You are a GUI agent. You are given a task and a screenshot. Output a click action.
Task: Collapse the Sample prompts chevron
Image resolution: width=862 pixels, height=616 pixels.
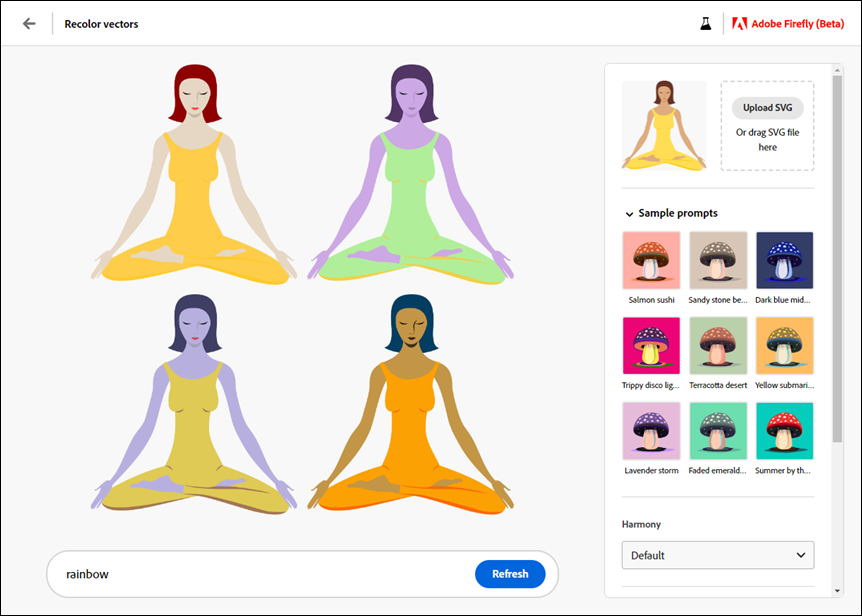[629, 214]
